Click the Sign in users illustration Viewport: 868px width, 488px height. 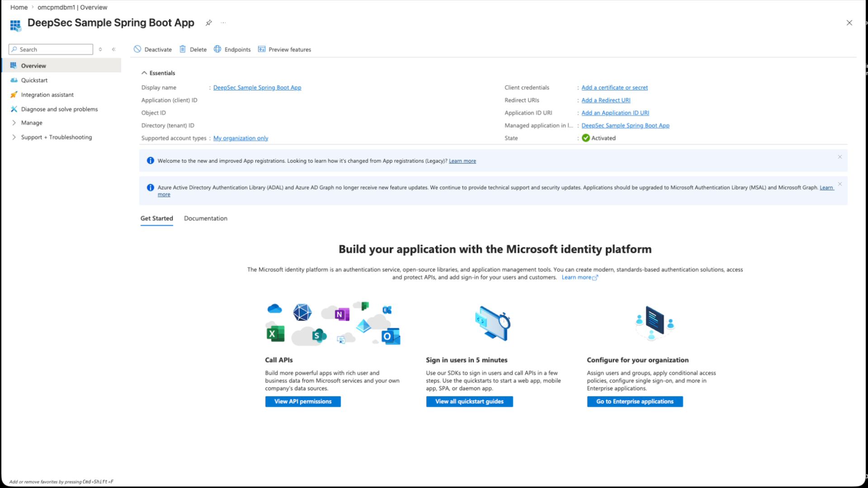point(493,323)
